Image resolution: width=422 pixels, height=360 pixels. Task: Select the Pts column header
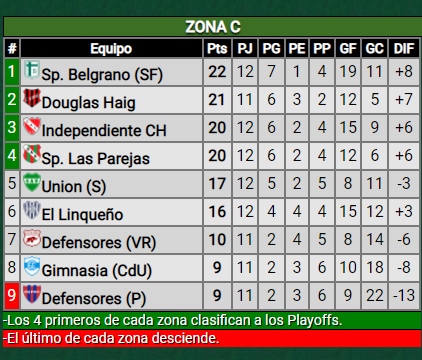tap(217, 48)
